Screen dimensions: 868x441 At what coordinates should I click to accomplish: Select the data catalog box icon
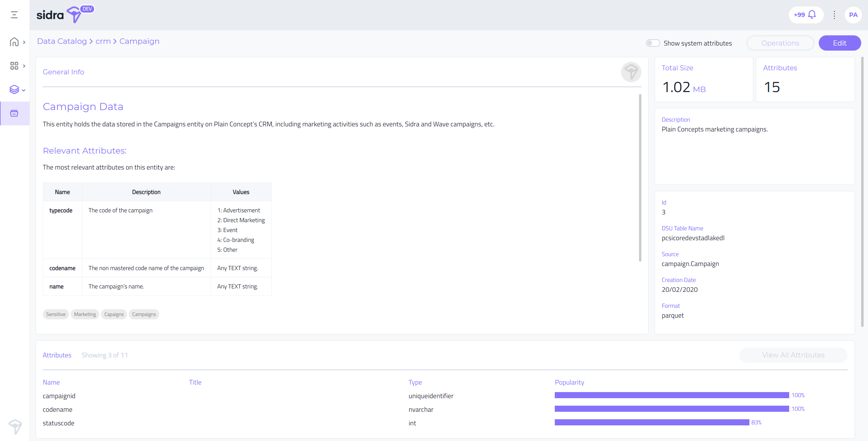click(14, 113)
